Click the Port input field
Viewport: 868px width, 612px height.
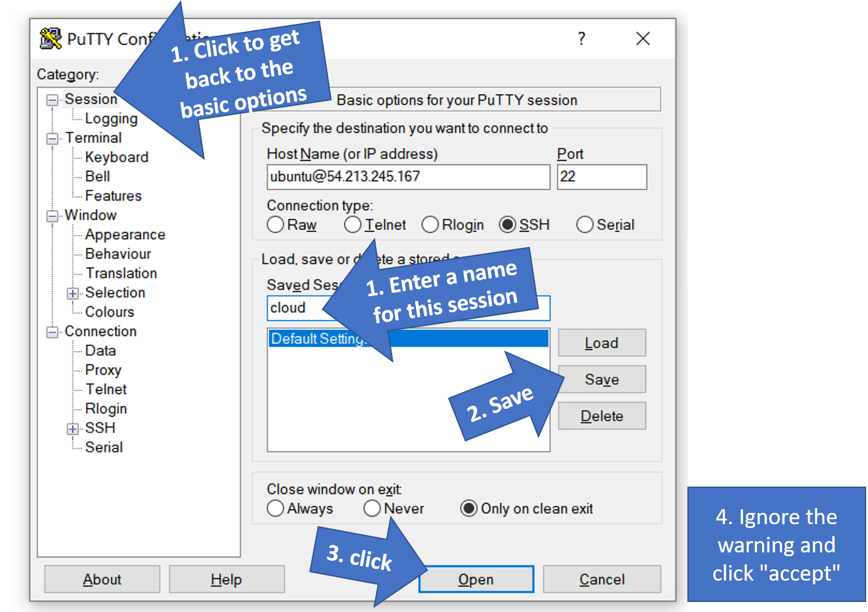(602, 177)
